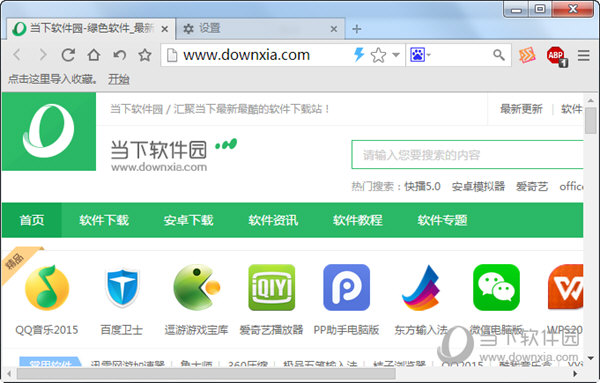Open the QQ音乐2015 app icon
600x383 pixels.
click(47, 287)
